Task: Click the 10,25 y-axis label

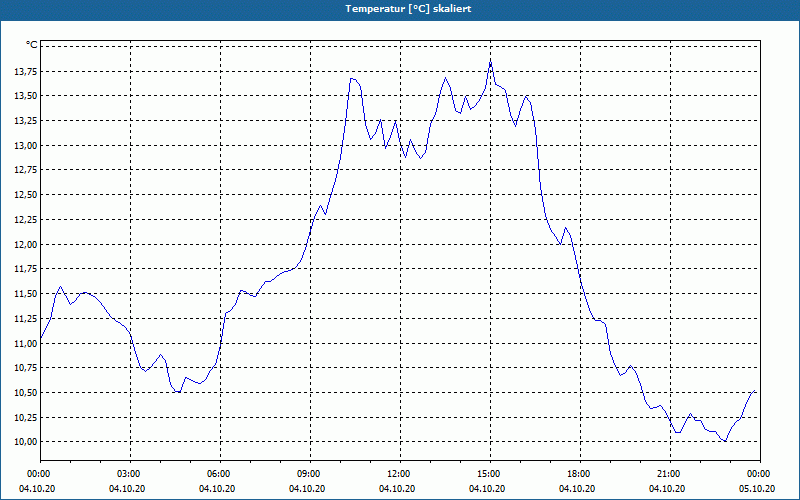Action: click(x=26, y=418)
